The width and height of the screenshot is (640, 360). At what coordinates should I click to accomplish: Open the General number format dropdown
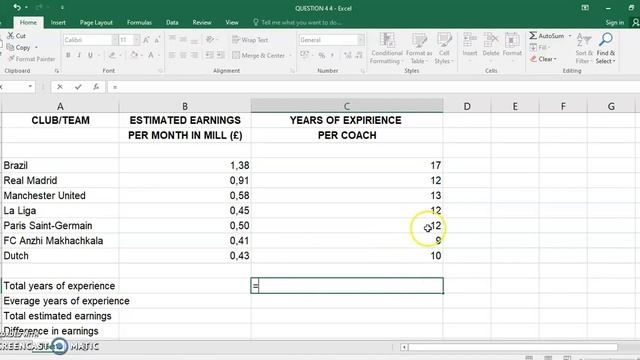click(x=360, y=40)
